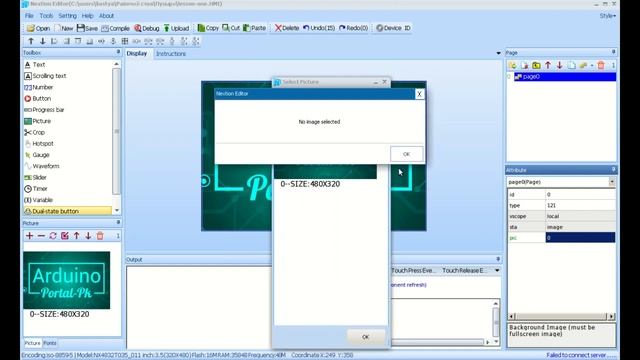Viewport: 640px width, 360px height.
Task: Remove picture with the minus icon
Action: point(41,236)
